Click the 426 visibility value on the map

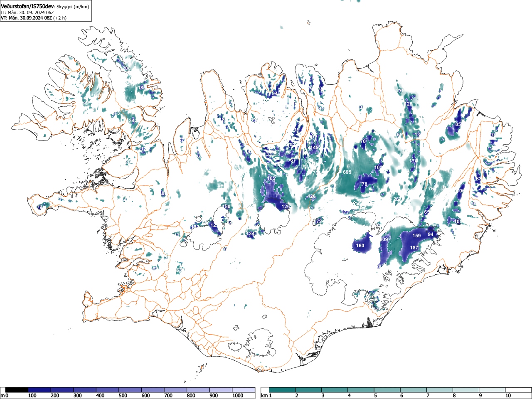point(311,196)
